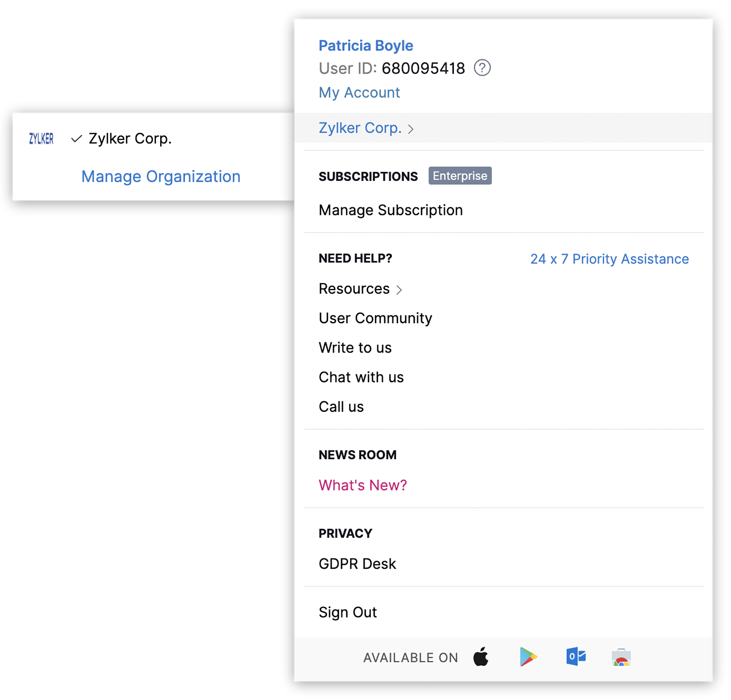731x700 pixels.
Task: Expand the Resources submenu
Action: (360, 289)
